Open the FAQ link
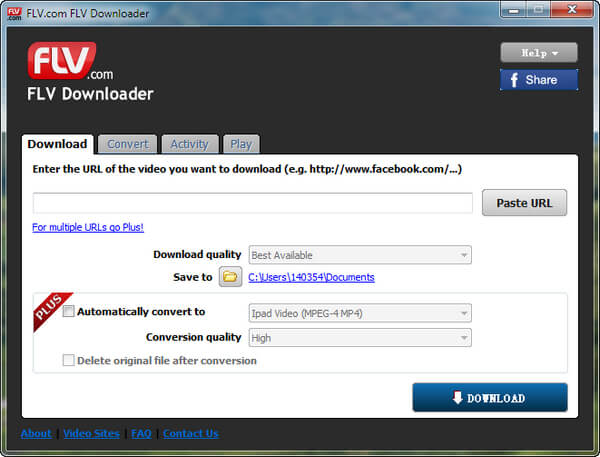This screenshot has width=600, height=457. pyautogui.click(x=141, y=434)
